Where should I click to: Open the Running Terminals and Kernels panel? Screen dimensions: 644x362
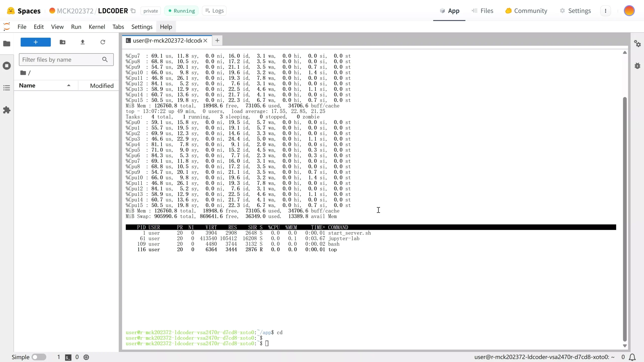tap(7, 66)
